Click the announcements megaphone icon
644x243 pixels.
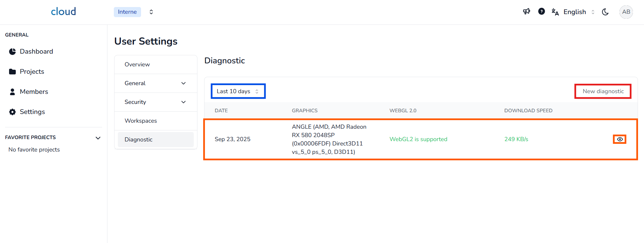tap(526, 12)
